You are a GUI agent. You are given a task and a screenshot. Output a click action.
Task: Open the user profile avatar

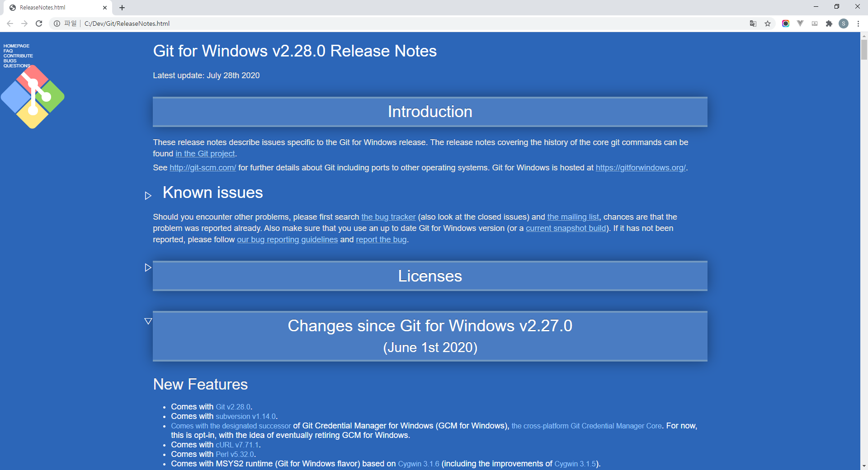(844, 23)
